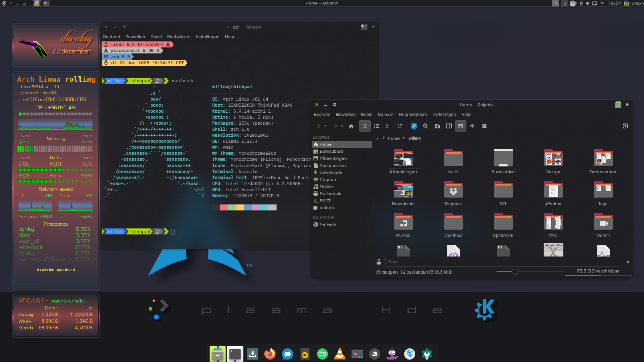Select Downloads in the Locaties sidebar
The image size is (644, 362).
click(330, 173)
